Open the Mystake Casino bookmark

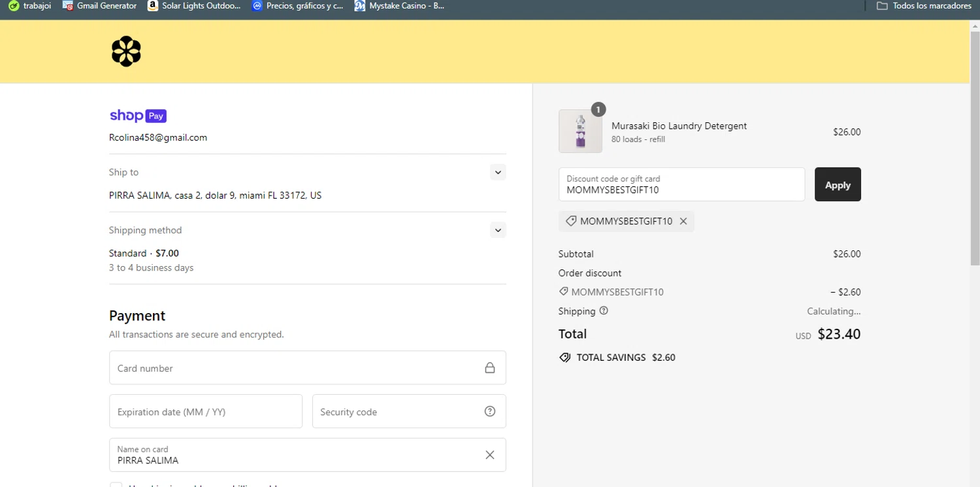pos(399,6)
